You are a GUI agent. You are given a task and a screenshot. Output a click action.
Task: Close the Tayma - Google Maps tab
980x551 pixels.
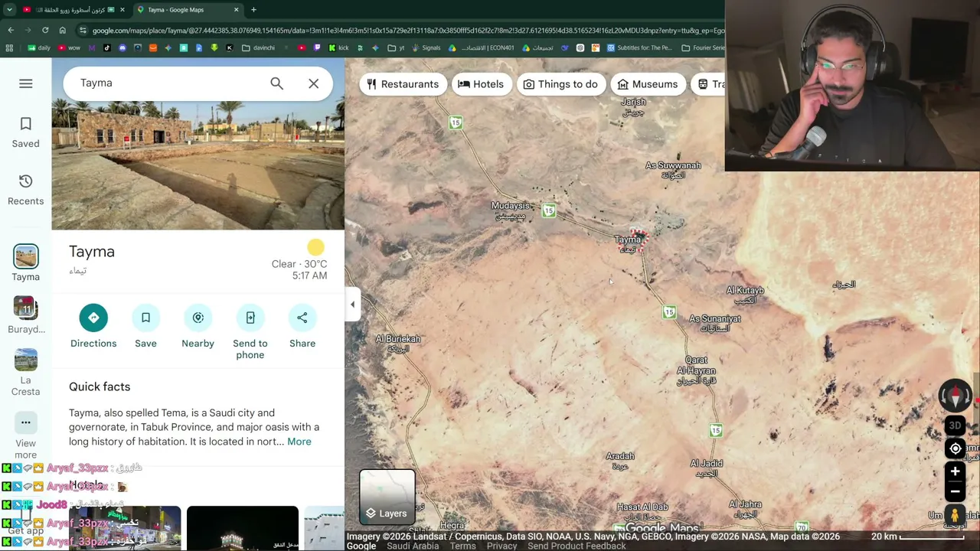tap(236, 10)
